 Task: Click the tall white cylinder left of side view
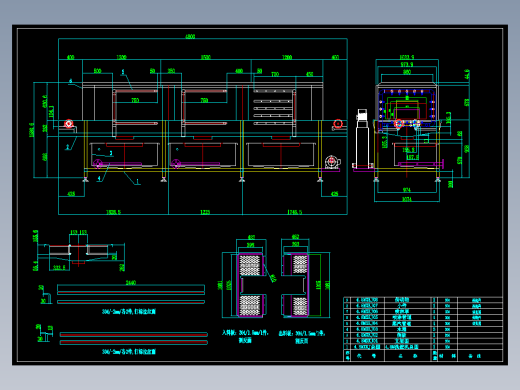coord(362,138)
